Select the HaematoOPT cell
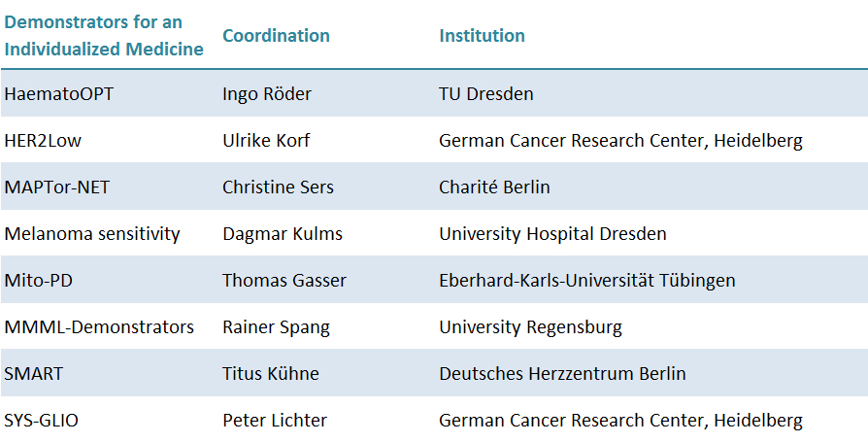The image size is (868, 443). tap(58, 93)
